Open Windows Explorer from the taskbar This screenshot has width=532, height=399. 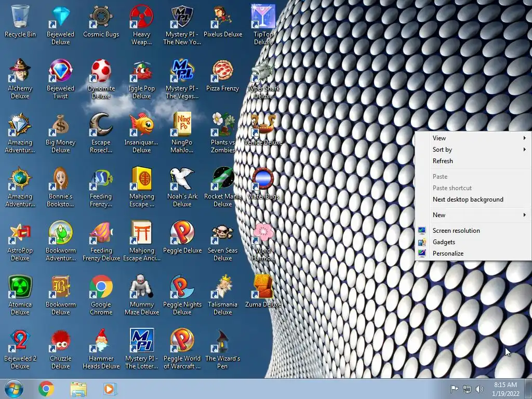78,389
